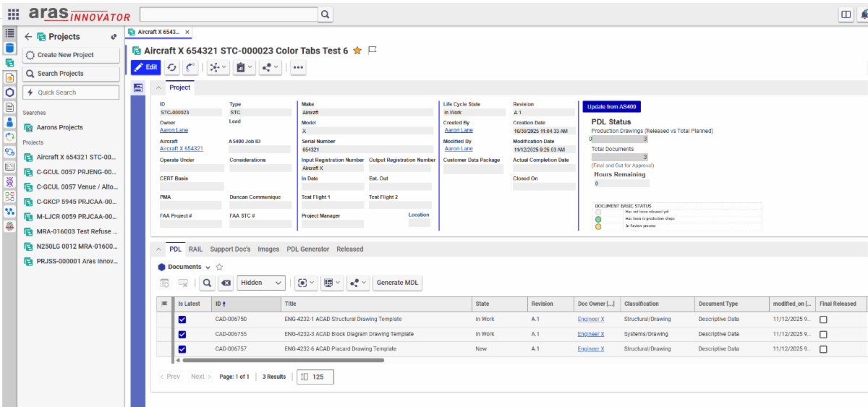Toggle the form view icon left of Project tab
The width and height of the screenshot is (868, 407).
click(137, 87)
